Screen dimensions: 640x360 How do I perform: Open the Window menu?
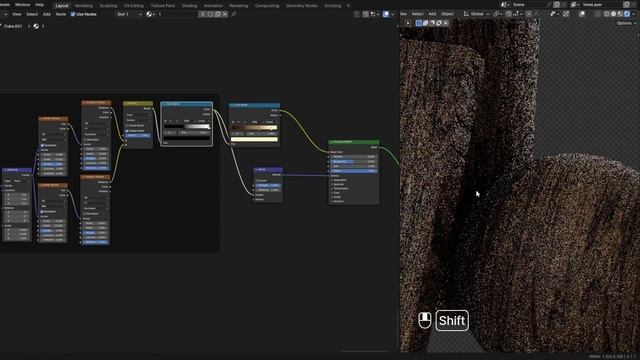click(22, 5)
